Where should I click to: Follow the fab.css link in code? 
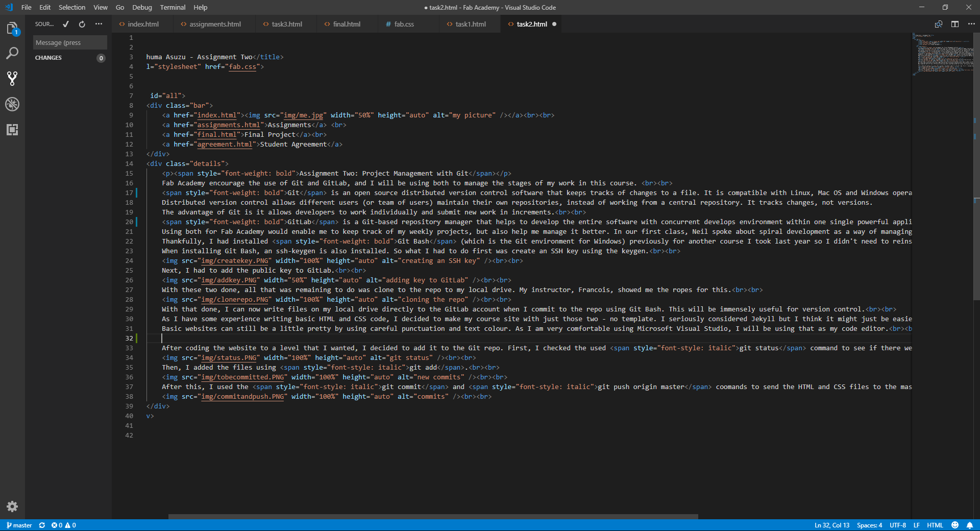242,66
